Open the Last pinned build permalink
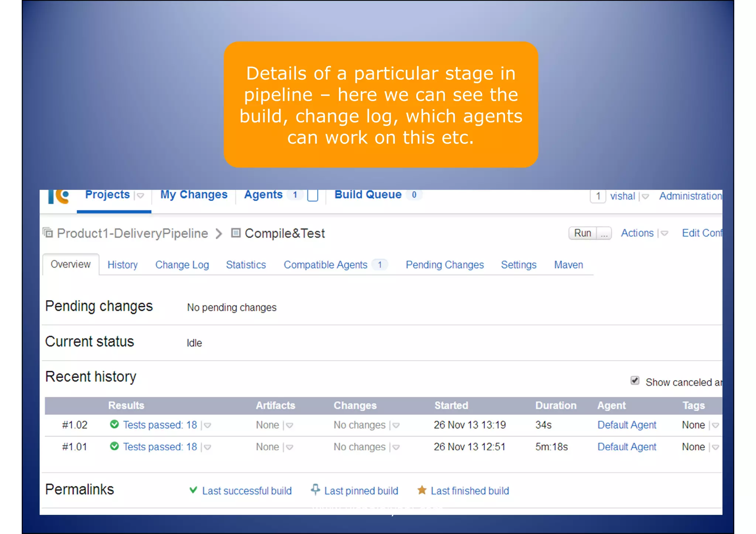The image size is (756, 534). 361,490
